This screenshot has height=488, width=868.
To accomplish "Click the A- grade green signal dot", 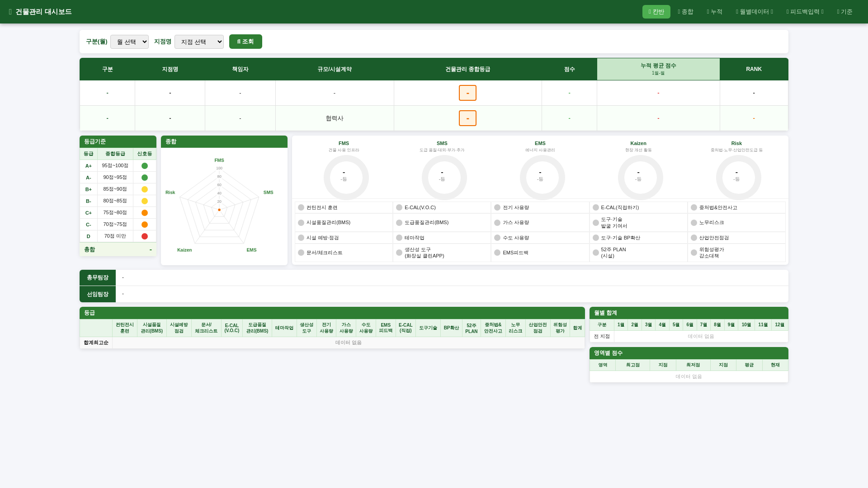I will click(x=145, y=178).
